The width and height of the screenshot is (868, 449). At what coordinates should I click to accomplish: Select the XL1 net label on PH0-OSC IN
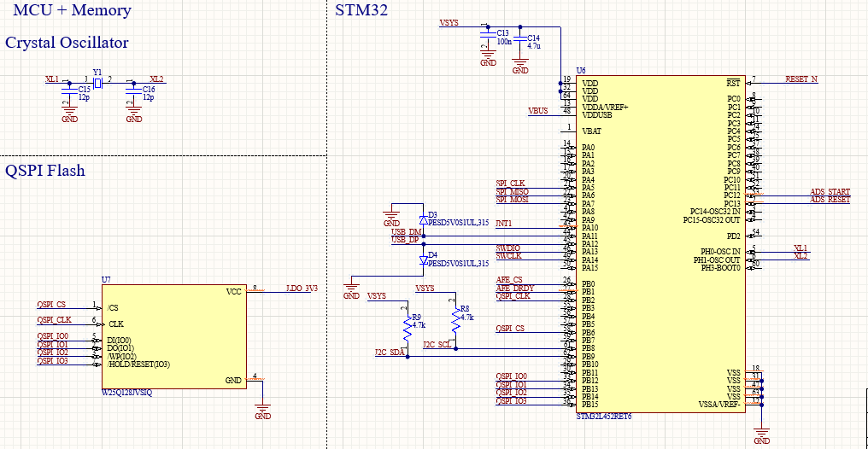[801, 248]
